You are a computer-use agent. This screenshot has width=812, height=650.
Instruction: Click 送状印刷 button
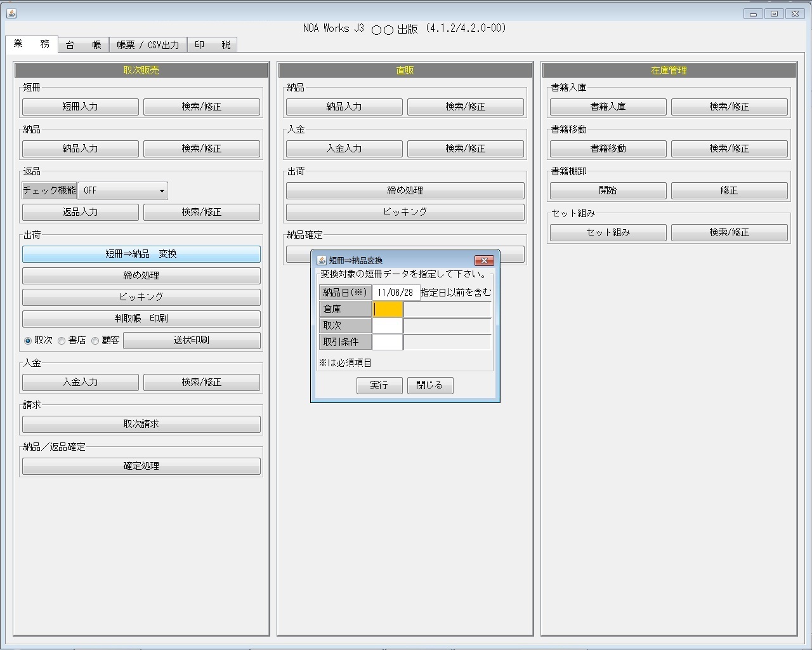pos(192,340)
